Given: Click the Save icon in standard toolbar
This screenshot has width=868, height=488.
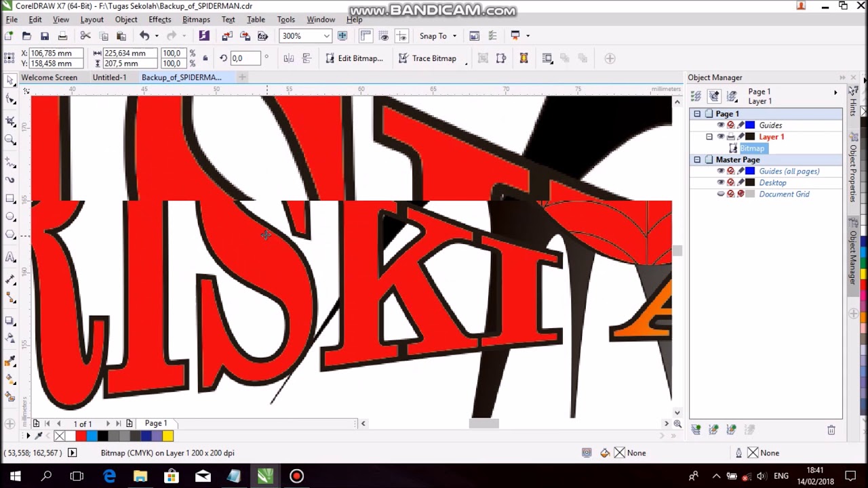Looking at the screenshot, I should point(45,36).
